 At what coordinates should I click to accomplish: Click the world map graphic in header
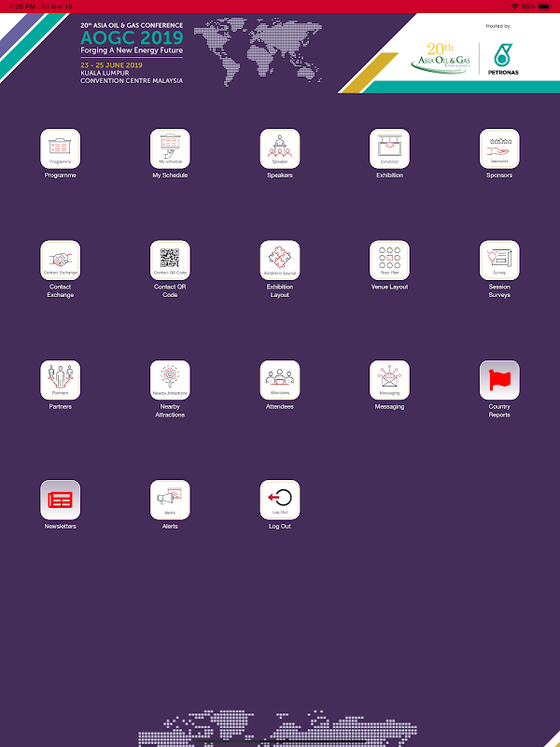click(259, 51)
